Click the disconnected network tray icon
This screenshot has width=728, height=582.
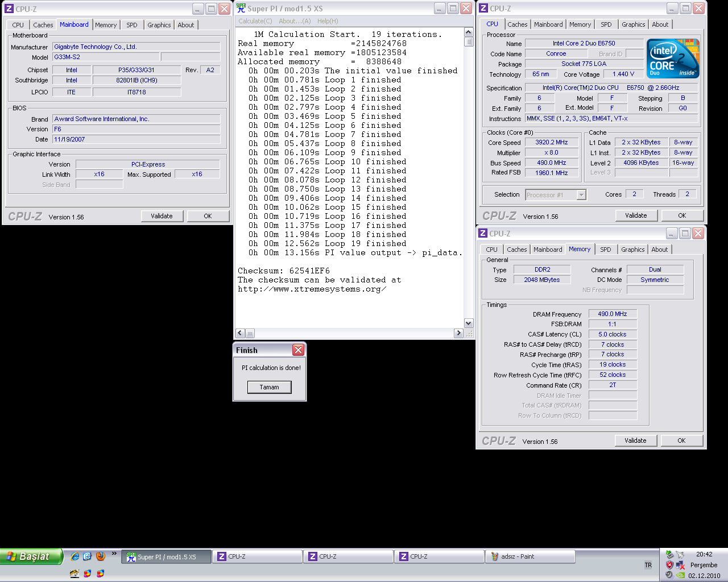coord(680,565)
